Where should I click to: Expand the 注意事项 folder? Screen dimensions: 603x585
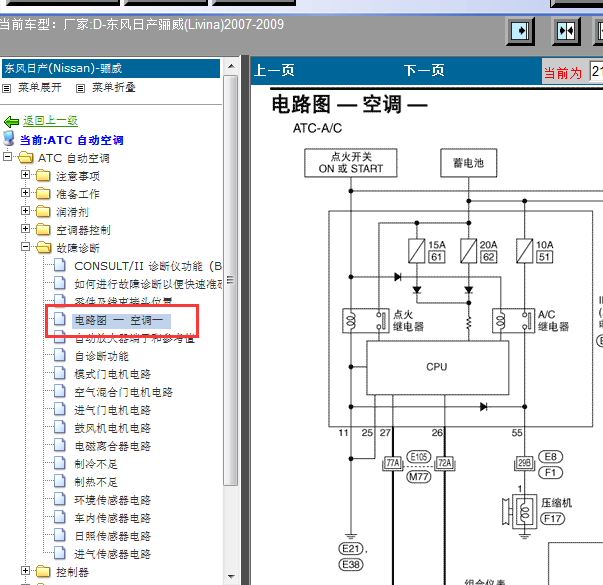tap(25, 175)
